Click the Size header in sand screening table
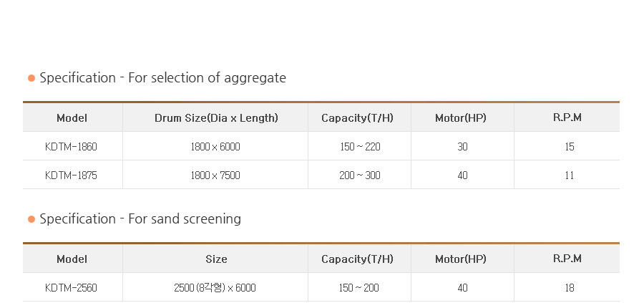 point(216,259)
